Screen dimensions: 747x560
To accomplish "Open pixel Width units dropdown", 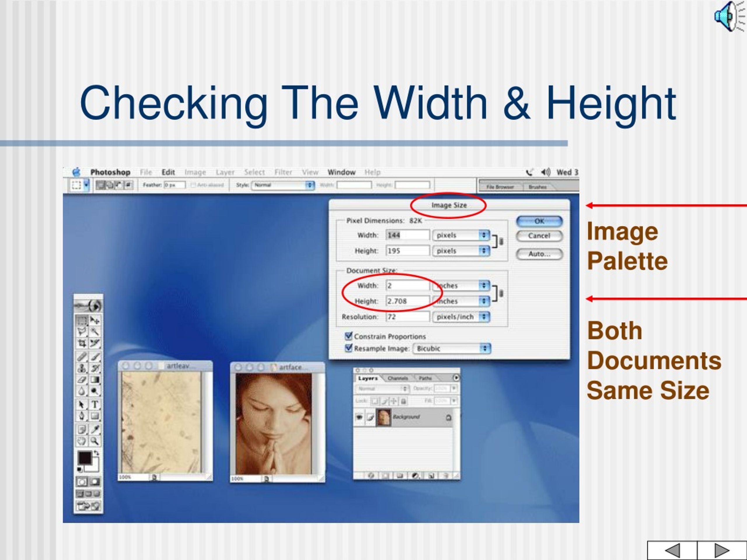I will (461, 235).
